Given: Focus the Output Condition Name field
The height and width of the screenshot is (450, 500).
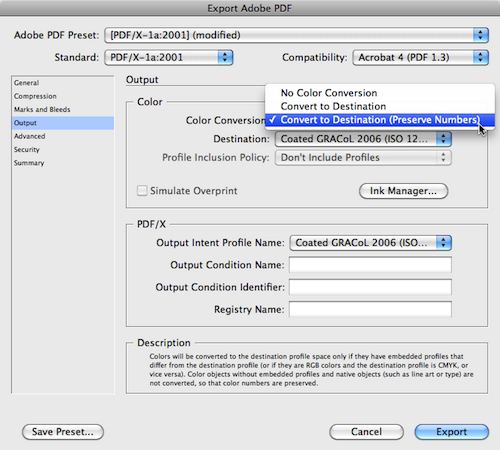Looking at the screenshot, I should point(370,265).
